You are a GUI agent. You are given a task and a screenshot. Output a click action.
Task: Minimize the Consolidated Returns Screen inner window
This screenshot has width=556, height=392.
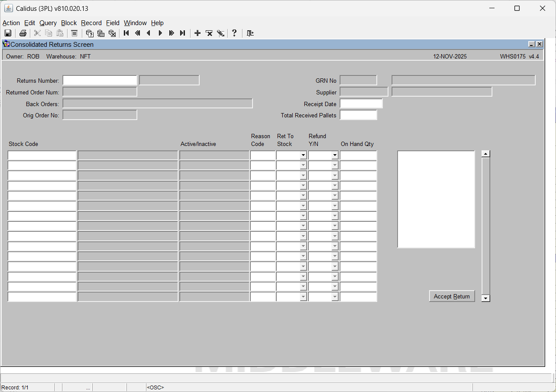[x=532, y=44]
